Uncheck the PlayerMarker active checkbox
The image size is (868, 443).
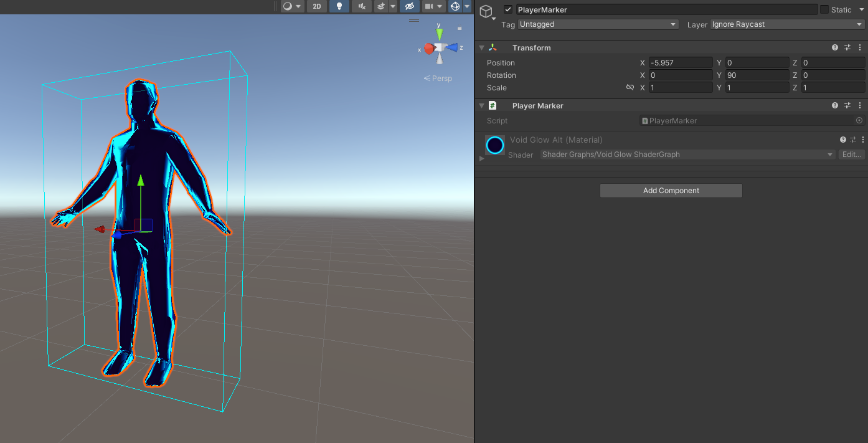[x=508, y=9]
